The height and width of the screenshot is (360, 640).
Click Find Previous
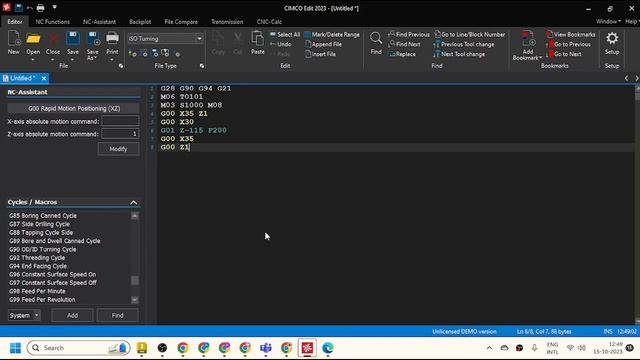pyautogui.click(x=409, y=35)
